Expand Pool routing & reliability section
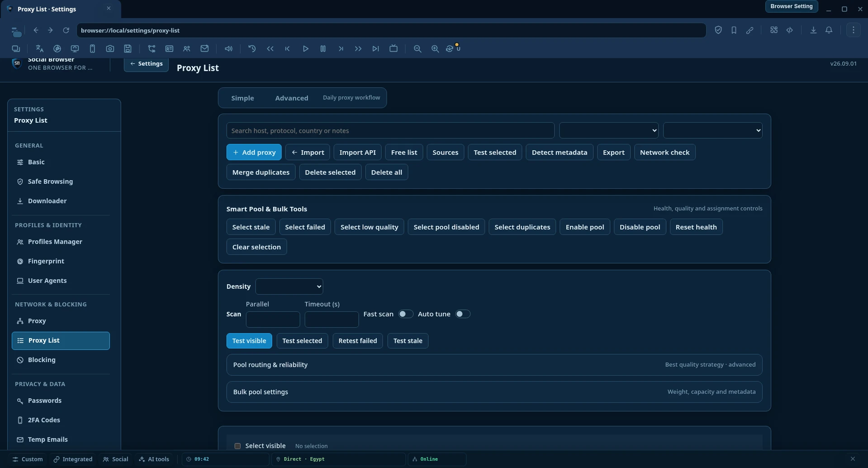Image resolution: width=868 pixels, height=468 pixels. point(494,365)
